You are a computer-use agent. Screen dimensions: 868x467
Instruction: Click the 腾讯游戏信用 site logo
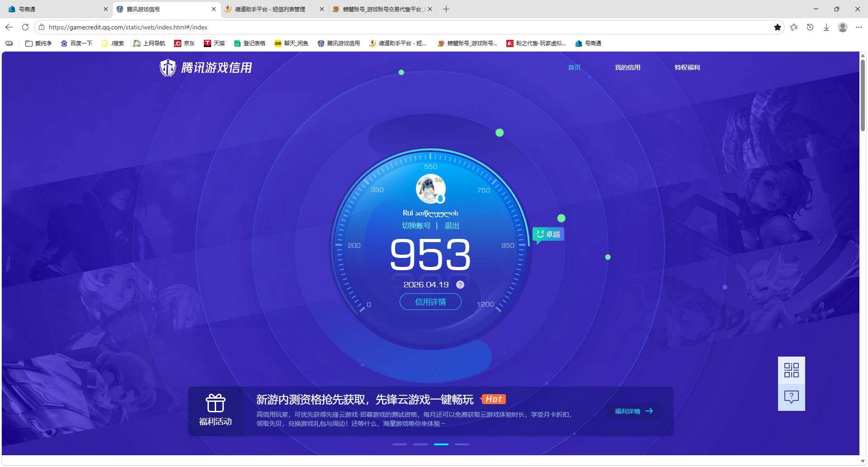tap(206, 67)
